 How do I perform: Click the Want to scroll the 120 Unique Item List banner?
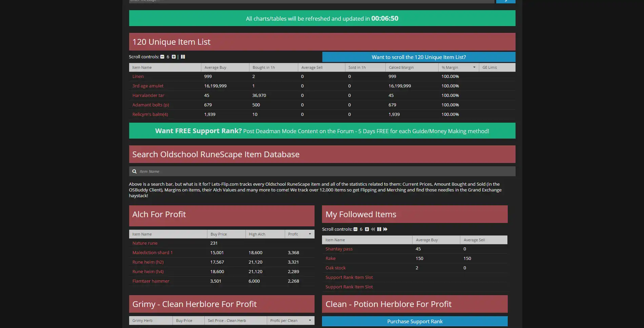click(419, 57)
